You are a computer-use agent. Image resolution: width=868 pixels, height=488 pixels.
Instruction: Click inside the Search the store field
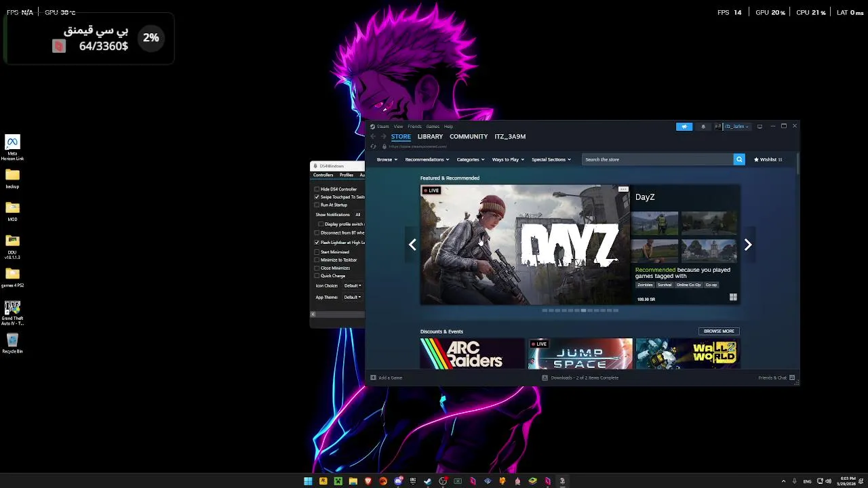click(x=657, y=160)
